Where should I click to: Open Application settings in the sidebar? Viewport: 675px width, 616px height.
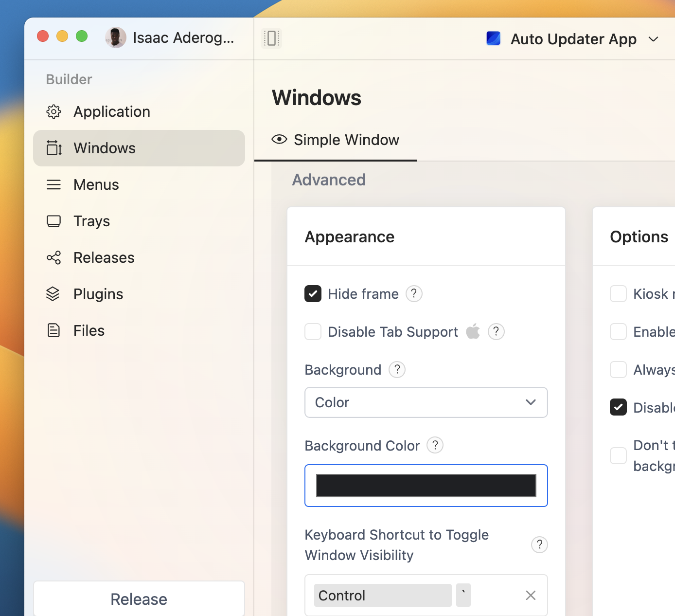point(53,111)
